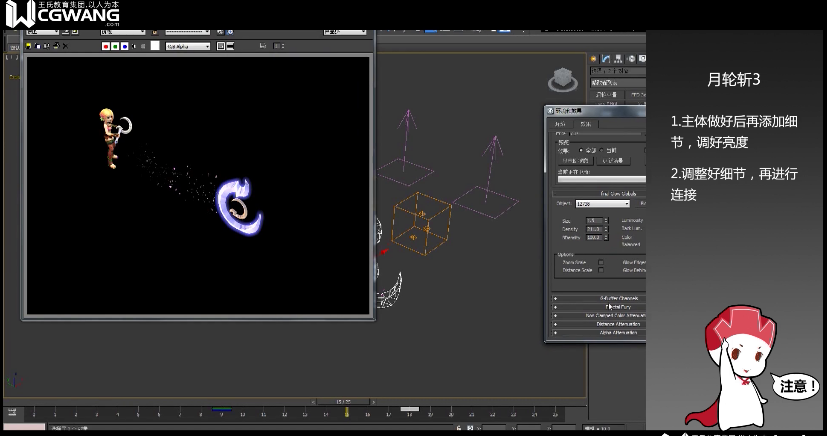The height and width of the screenshot is (436, 827).
Task: Click the Intensity spinner arrows
Action: (605, 237)
